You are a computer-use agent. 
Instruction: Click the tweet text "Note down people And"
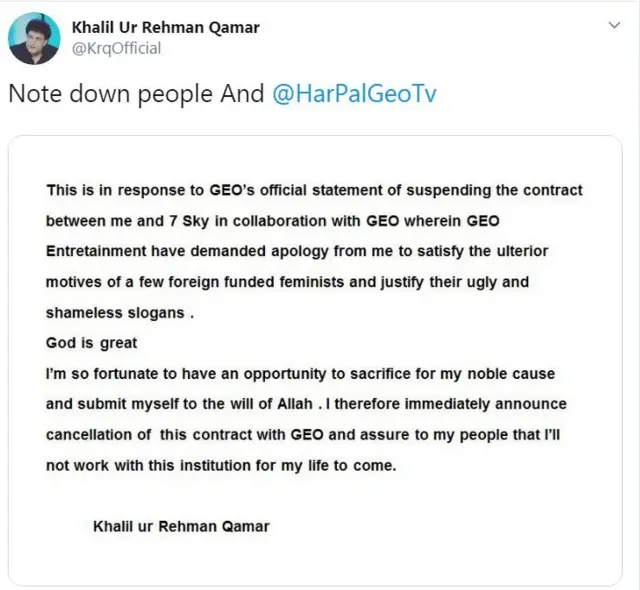(136, 93)
